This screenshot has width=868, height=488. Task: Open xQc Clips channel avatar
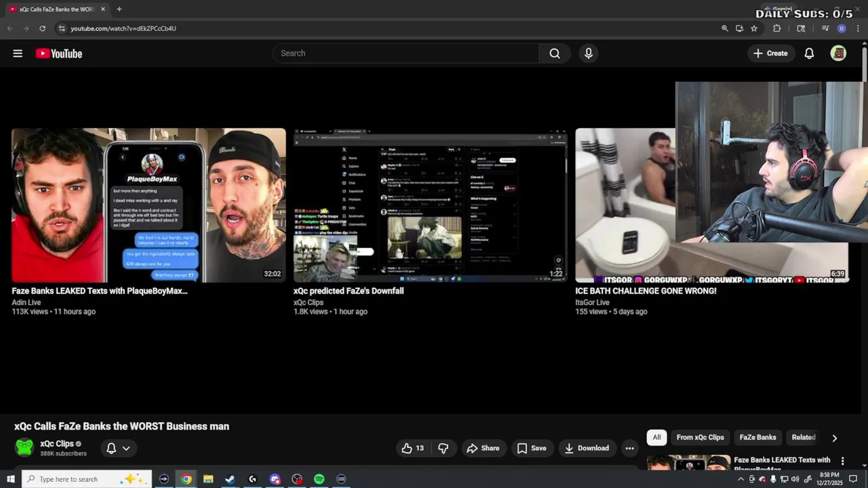(24, 448)
